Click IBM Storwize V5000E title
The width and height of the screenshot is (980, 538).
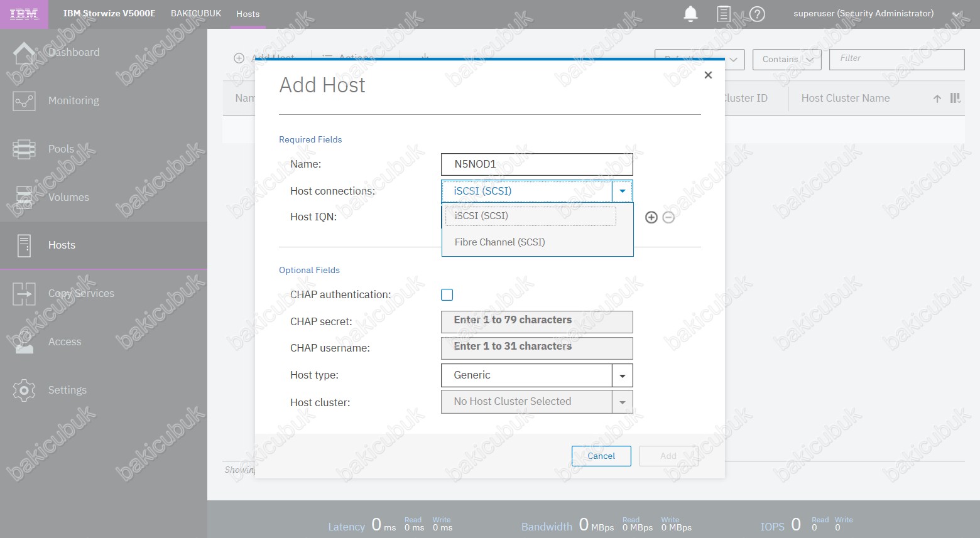coord(109,13)
